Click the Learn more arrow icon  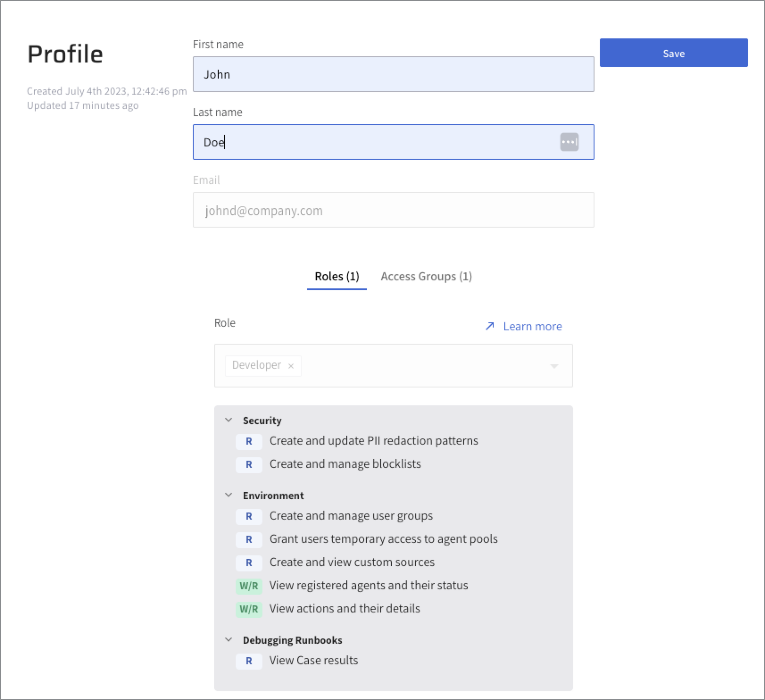tap(490, 326)
